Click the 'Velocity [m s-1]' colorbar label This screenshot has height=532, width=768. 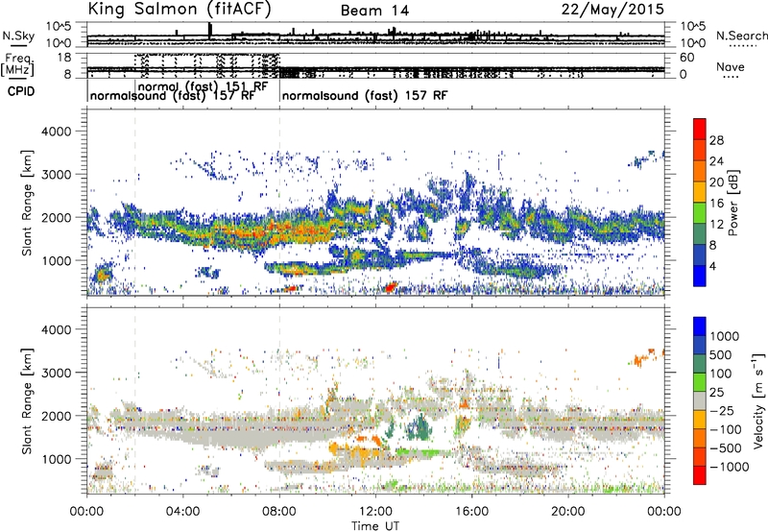coord(758,400)
